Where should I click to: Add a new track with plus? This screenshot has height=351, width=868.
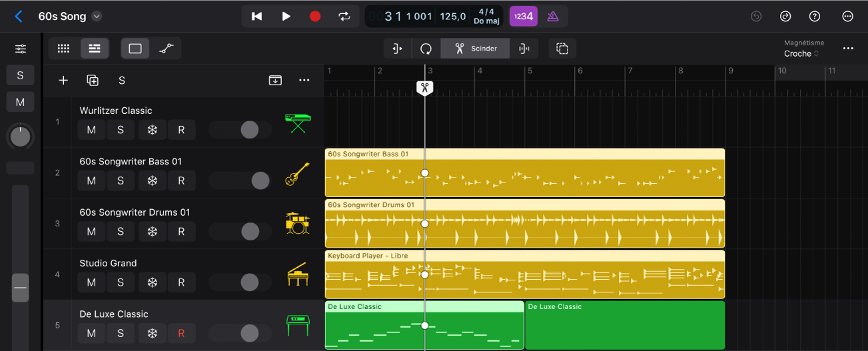pyautogui.click(x=63, y=81)
